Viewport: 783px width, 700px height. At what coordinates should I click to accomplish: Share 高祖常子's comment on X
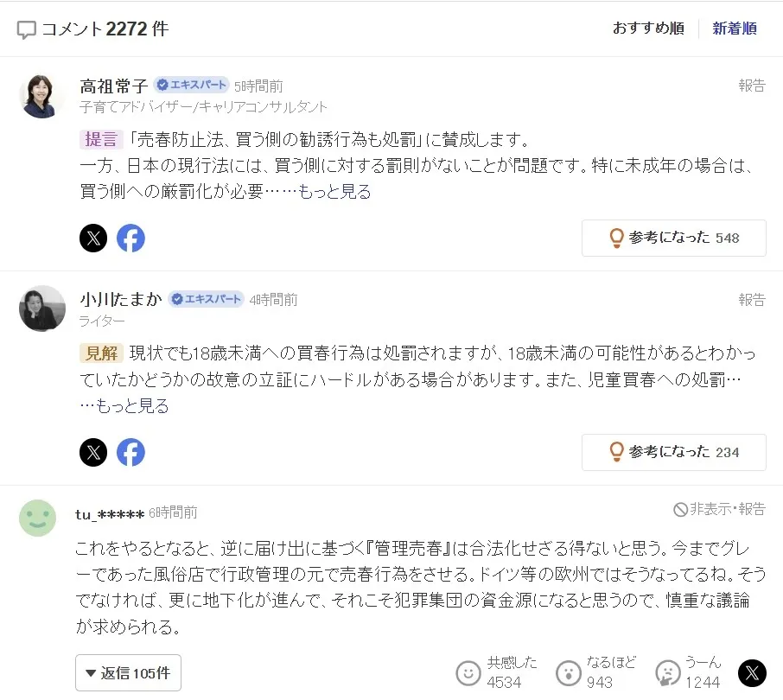point(93,239)
